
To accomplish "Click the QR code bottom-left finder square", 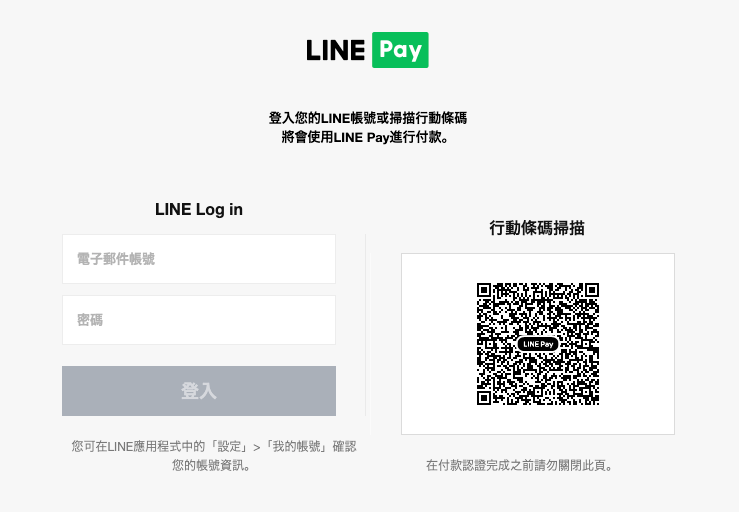I will pyautogui.click(x=484, y=398).
